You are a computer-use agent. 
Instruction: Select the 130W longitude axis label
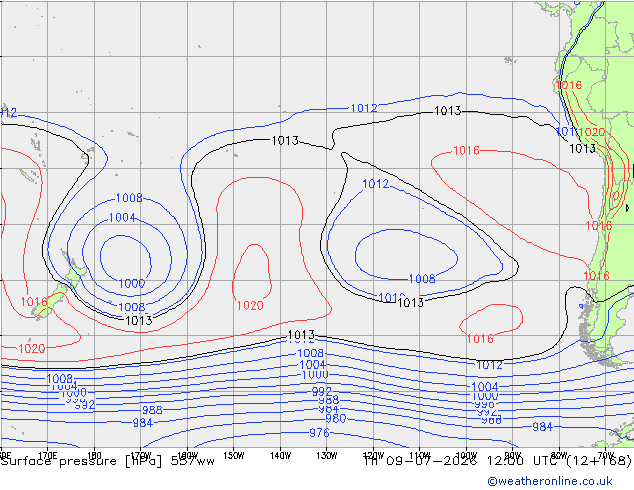click(x=327, y=456)
